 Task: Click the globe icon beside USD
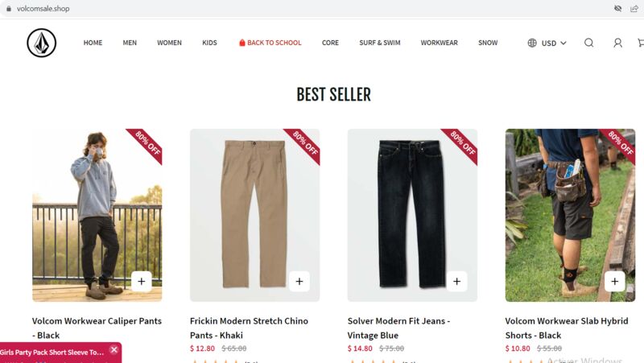(x=532, y=43)
